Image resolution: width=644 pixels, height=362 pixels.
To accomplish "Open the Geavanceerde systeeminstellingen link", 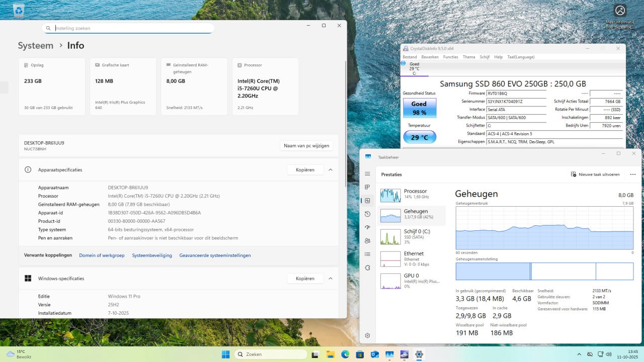I will [x=215, y=255].
